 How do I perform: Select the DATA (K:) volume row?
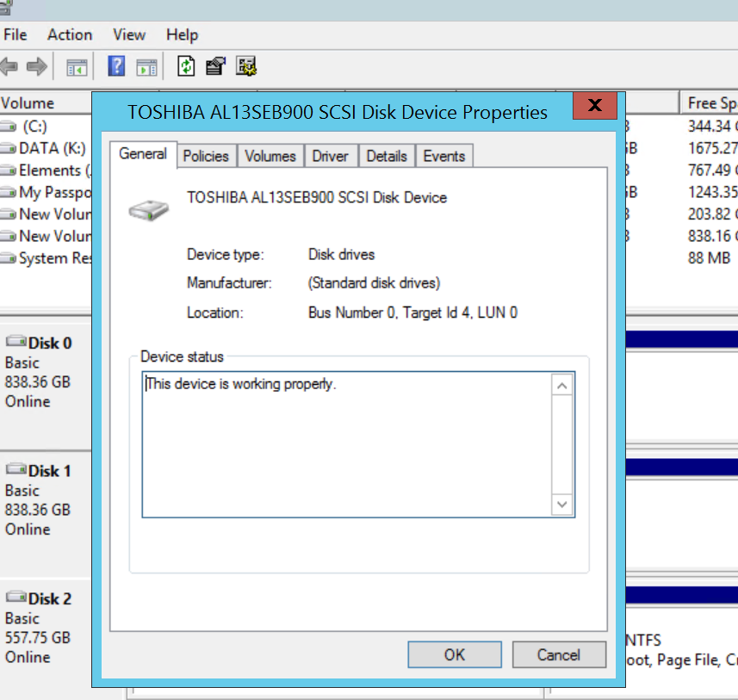(x=47, y=148)
